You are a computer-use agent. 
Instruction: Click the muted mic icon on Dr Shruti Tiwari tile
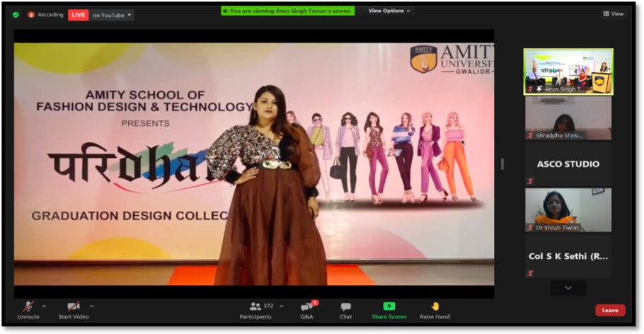[x=530, y=227]
